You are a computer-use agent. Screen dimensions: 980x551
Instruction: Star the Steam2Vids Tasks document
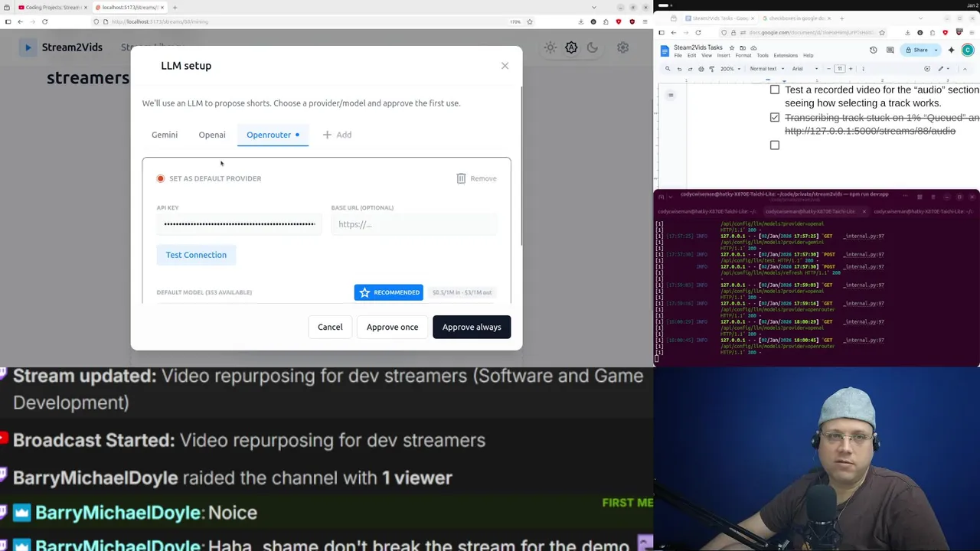(x=732, y=48)
